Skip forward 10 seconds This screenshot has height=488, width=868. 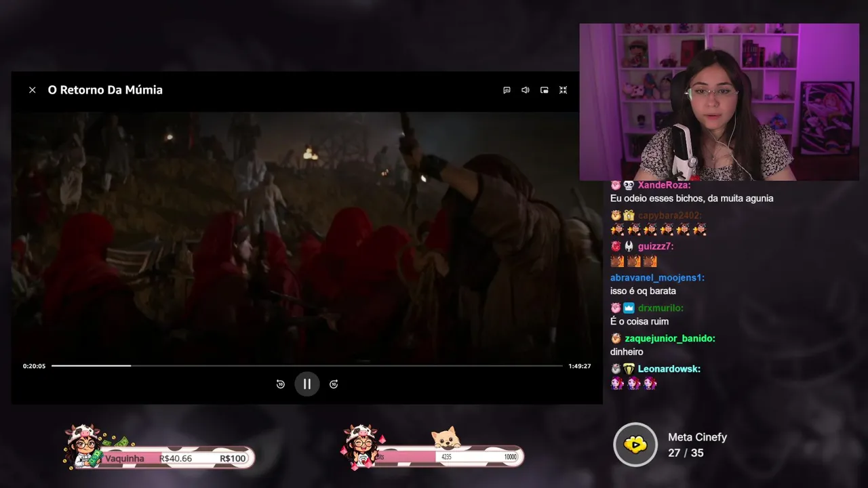(x=334, y=384)
